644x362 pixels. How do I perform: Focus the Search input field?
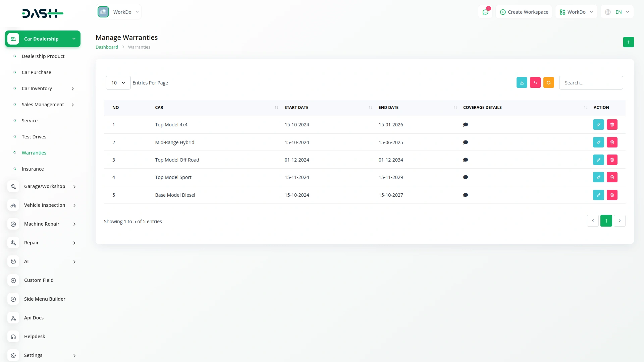[x=591, y=83]
